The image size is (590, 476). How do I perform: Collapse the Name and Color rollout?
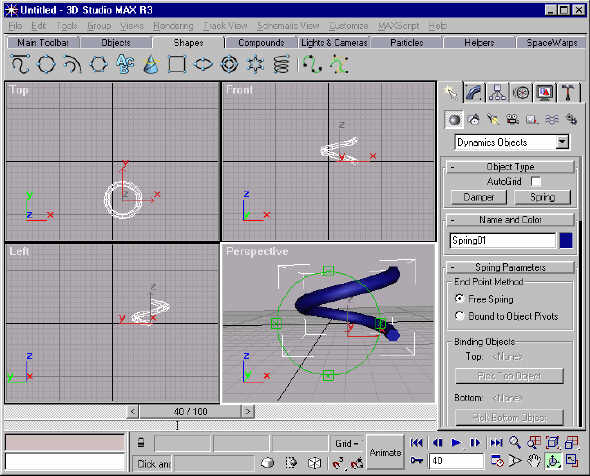(x=510, y=220)
